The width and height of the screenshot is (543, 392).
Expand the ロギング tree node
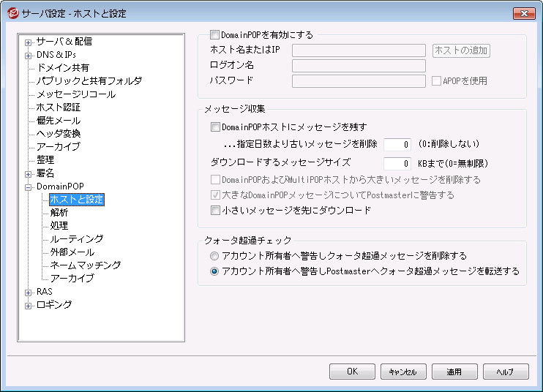click(29, 305)
